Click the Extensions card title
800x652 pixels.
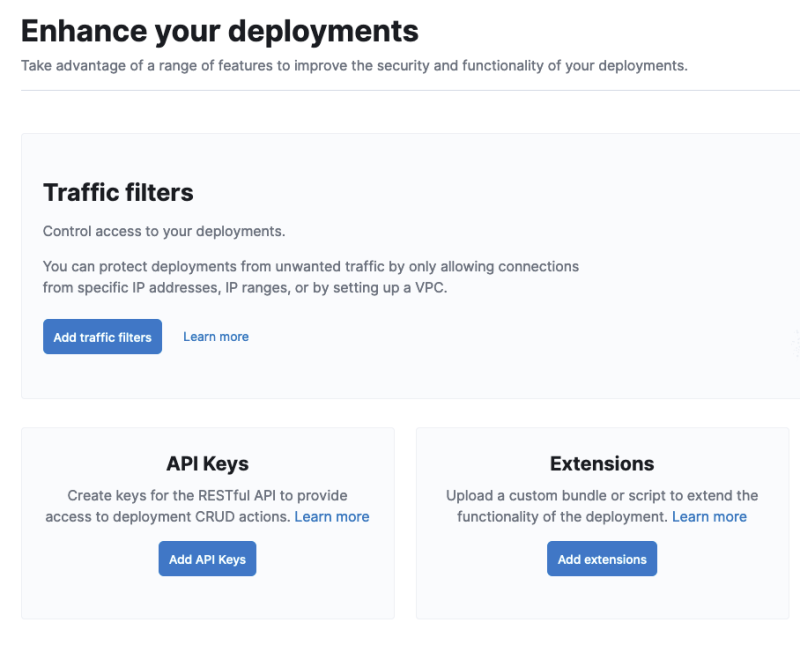coord(601,464)
